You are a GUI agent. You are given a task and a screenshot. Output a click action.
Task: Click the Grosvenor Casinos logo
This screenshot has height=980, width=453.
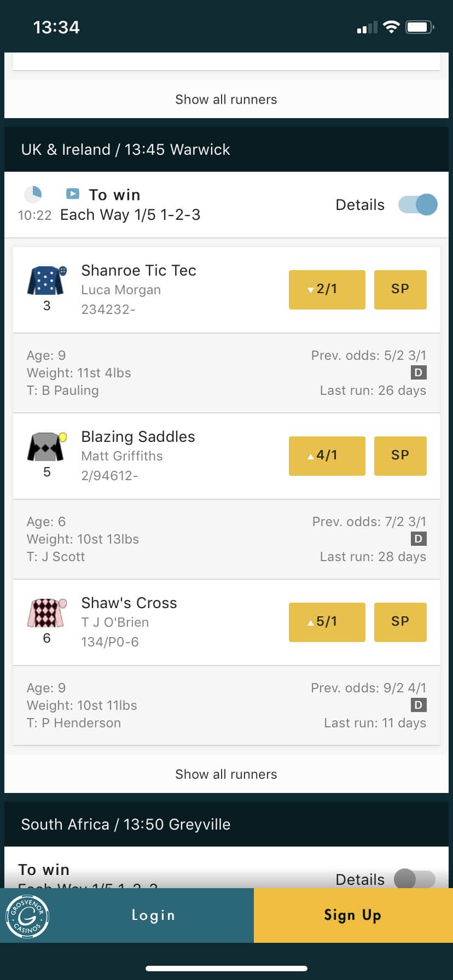click(x=27, y=915)
